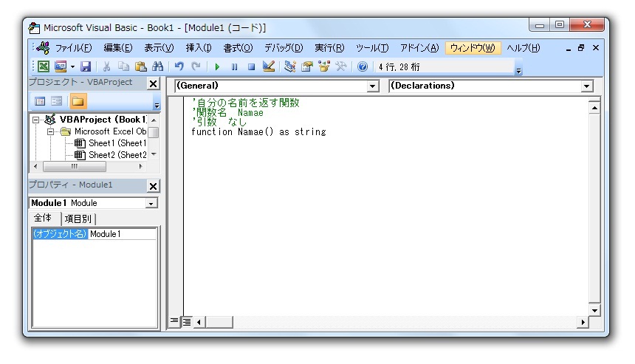Image resolution: width=635 pixels, height=364 pixels.
Task: Click the View Microsoft Excel icon
Action: [x=44, y=66]
